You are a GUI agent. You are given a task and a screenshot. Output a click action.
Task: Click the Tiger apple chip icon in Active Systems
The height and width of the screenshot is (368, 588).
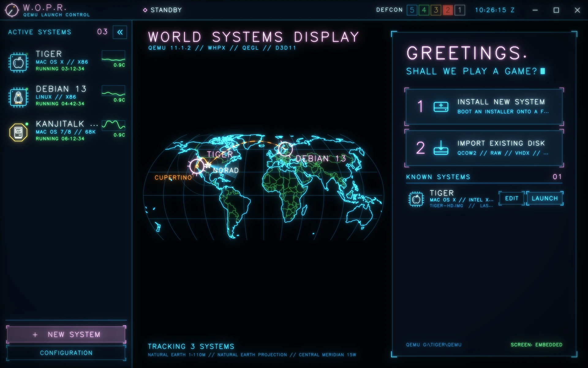[x=18, y=63]
